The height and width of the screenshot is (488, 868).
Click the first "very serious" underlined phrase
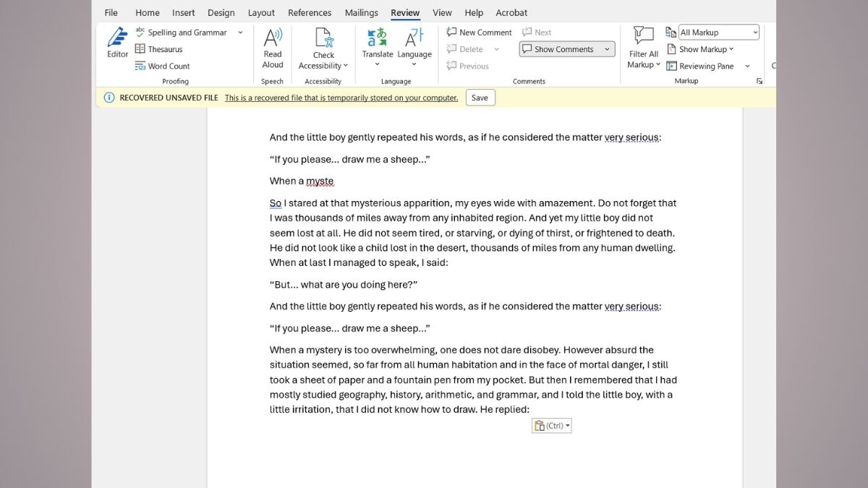(x=632, y=137)
